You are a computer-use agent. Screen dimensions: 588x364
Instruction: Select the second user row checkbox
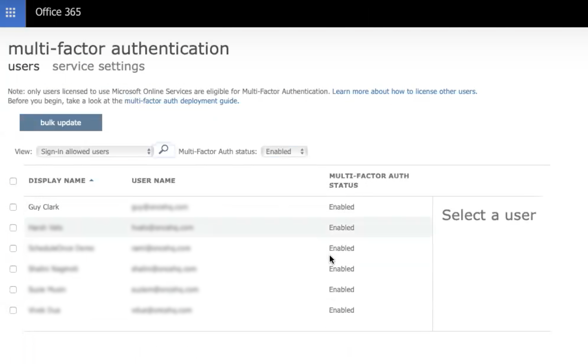[x=13, y=228]
